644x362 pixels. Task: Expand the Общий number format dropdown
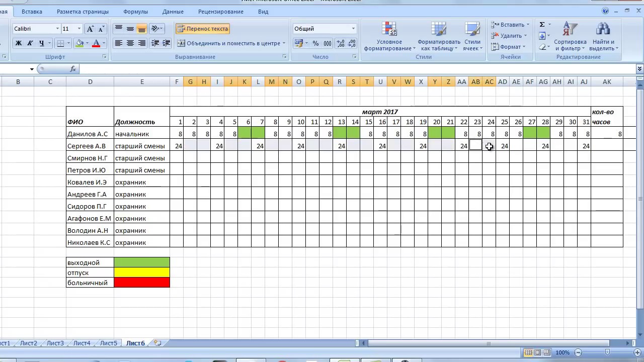353,29
